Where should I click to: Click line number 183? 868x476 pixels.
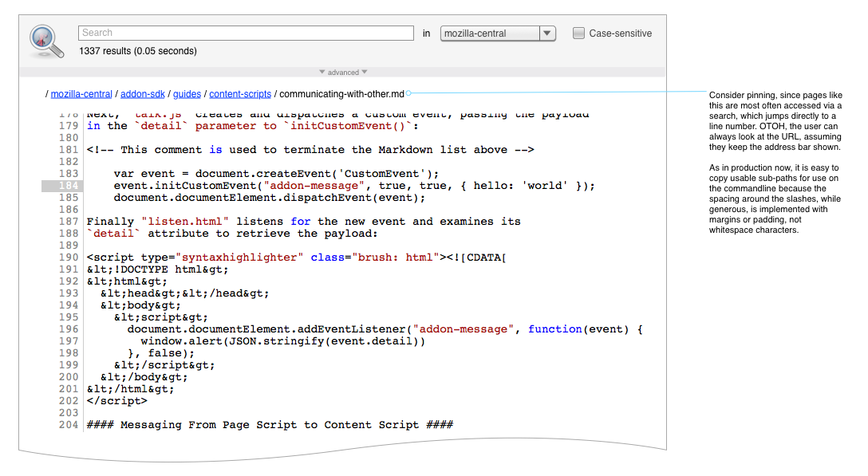[69, 174]
